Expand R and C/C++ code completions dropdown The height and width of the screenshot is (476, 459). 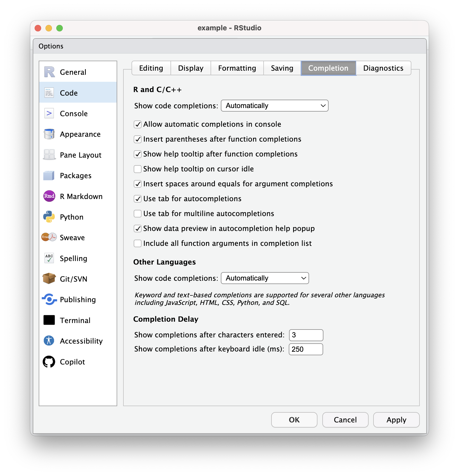pos(274,106)
